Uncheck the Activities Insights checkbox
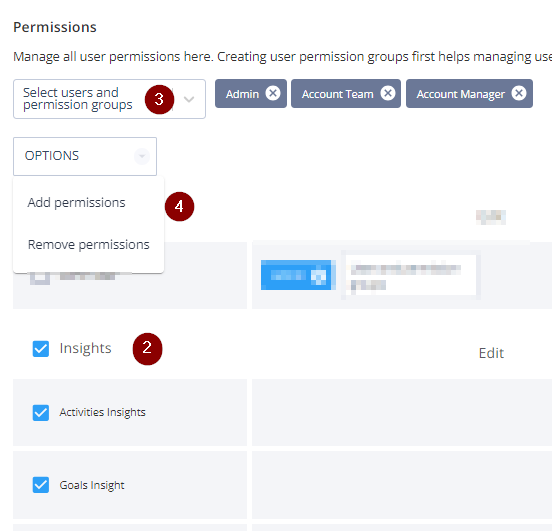This screenshot has height=531, width=552. [41, 412]
